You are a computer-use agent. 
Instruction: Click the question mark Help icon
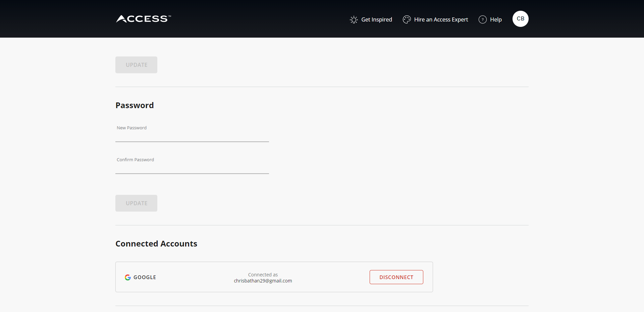[x=482, y=19]
